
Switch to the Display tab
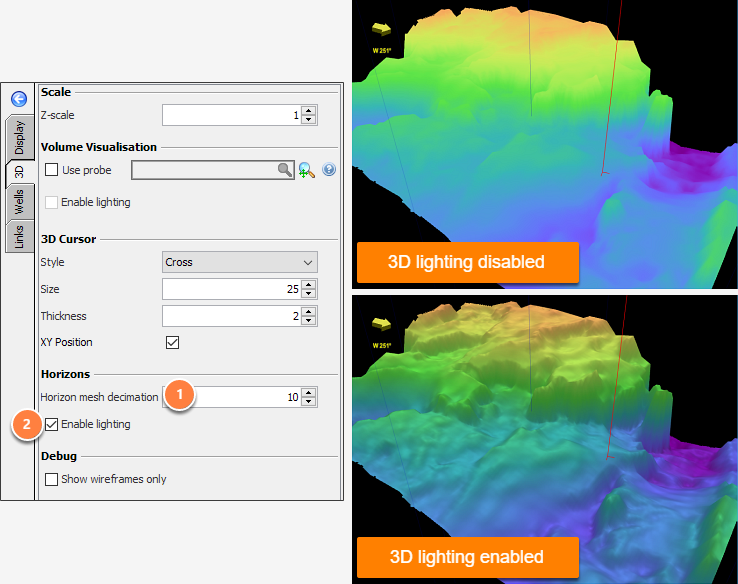tap(19, 137)
